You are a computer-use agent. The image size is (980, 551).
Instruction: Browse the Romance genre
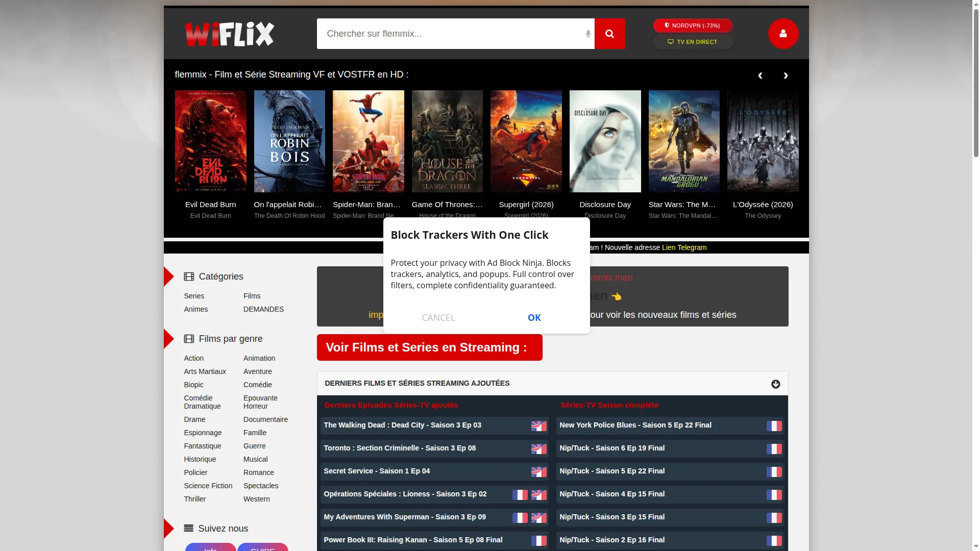259,472
